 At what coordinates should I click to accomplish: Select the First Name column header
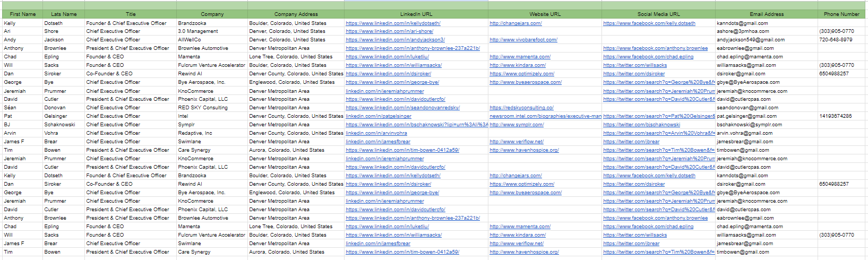pos(23,14)
